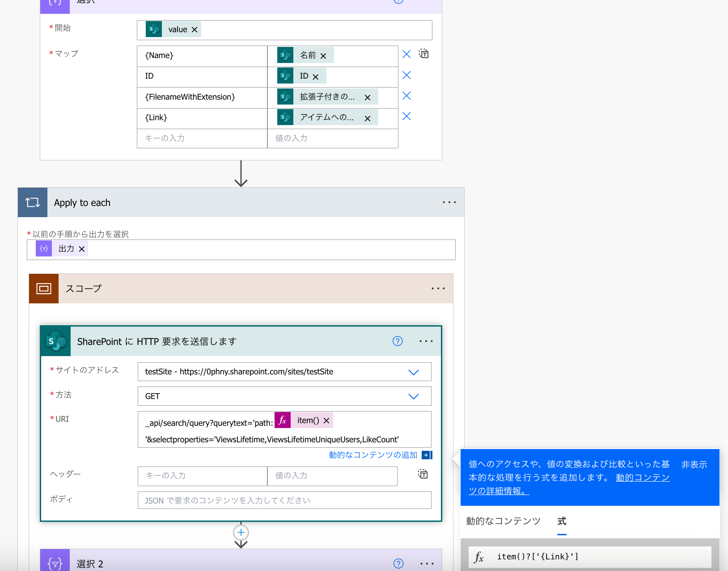Click the SharePoint icon on the HTTP request action
This screenshot has height=571, width=728.
point(55,341)
